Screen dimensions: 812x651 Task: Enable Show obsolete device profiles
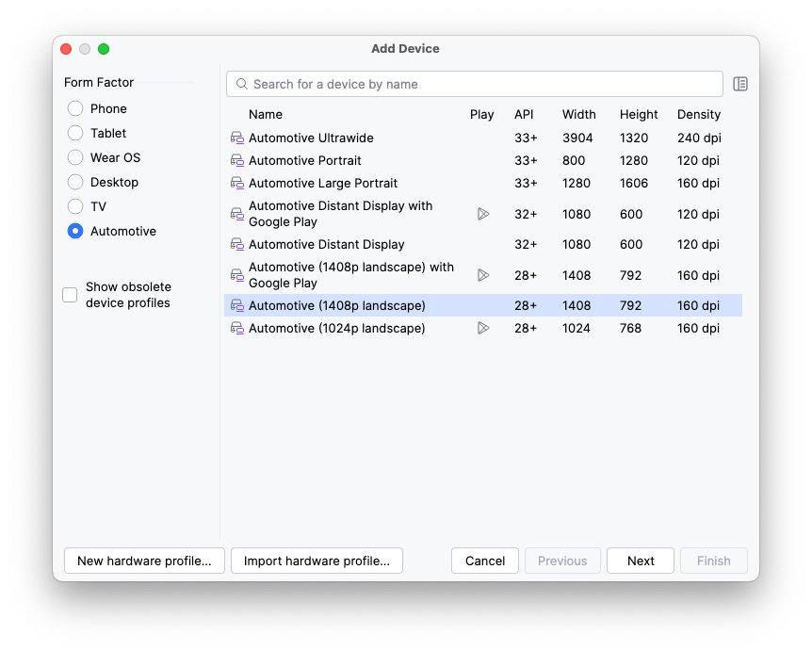(x=70, y=295)
